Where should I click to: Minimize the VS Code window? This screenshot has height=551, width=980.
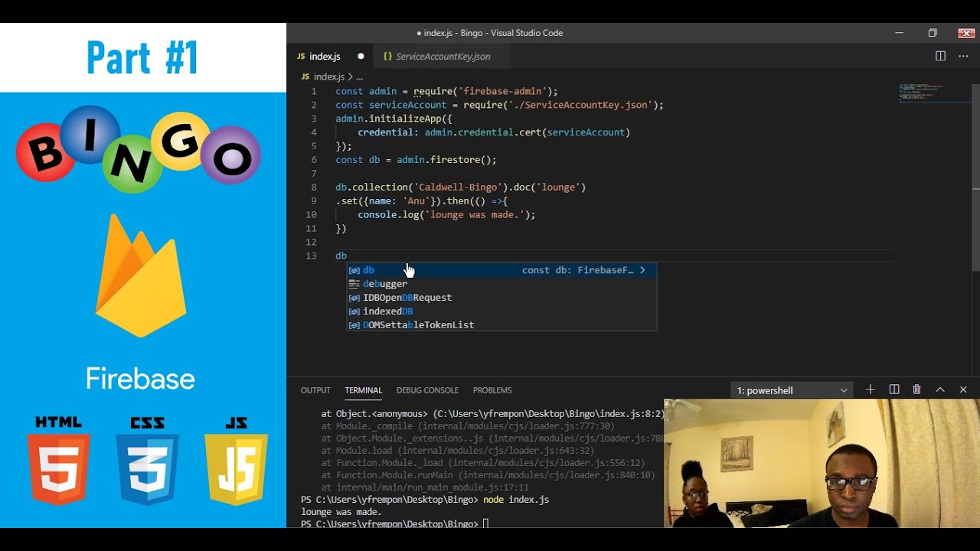[x=899, y=33]
